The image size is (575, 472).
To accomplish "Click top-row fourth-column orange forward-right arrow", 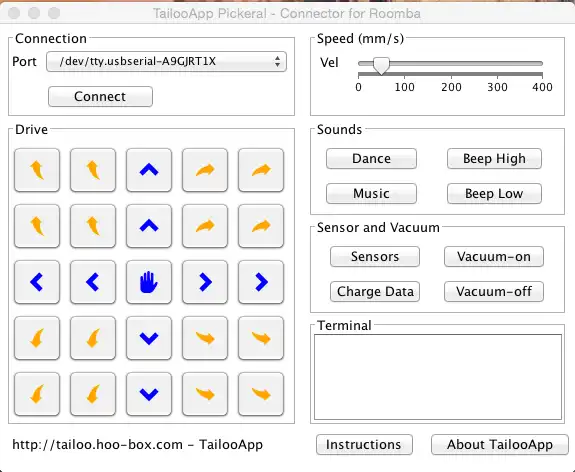I will 205,170.
